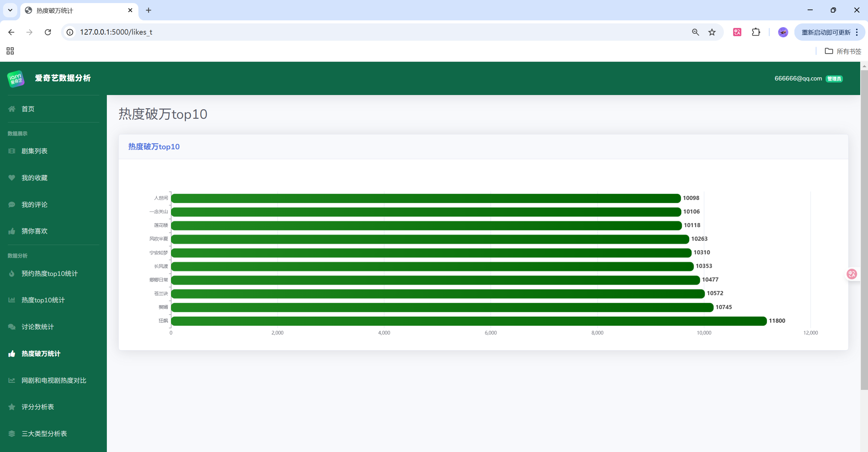
Task: Open the Chrome three-dot menu
Action: (x=857, y=32)
